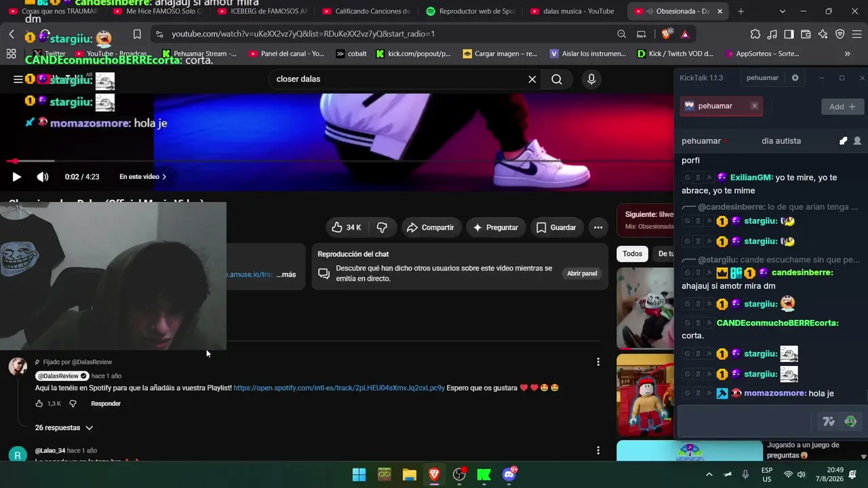
Task: Click the zoom-out magnifier in address bar
Action: pyautogui.click(x=622, y=34)
